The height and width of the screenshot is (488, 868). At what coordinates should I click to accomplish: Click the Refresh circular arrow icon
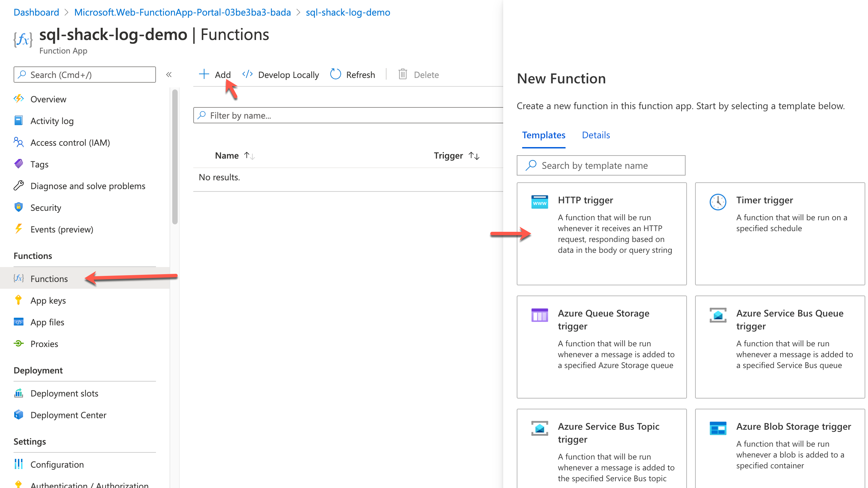pos(335,74)
